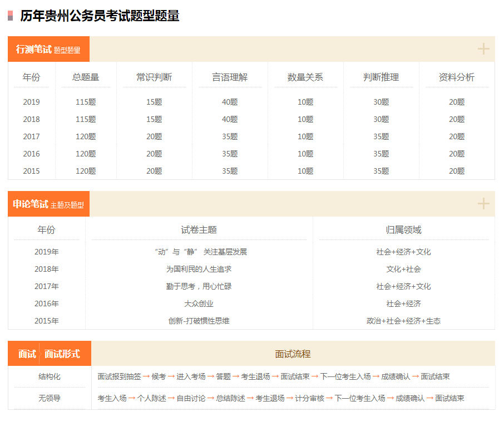Click the 资料分析 column header
504x421 pixels.
point(457,79)
